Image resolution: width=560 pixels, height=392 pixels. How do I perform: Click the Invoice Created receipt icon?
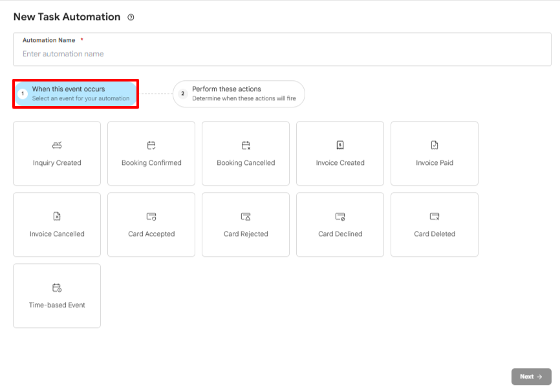pos(340,145)
